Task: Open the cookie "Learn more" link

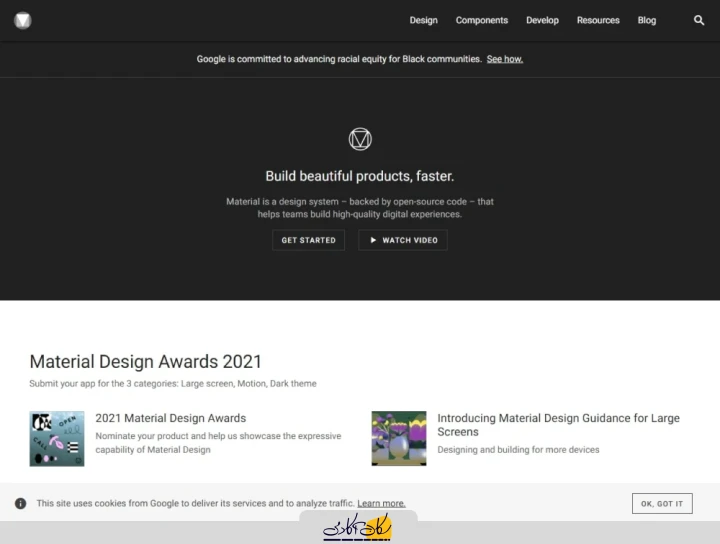Action: click(x=381, y=503)
